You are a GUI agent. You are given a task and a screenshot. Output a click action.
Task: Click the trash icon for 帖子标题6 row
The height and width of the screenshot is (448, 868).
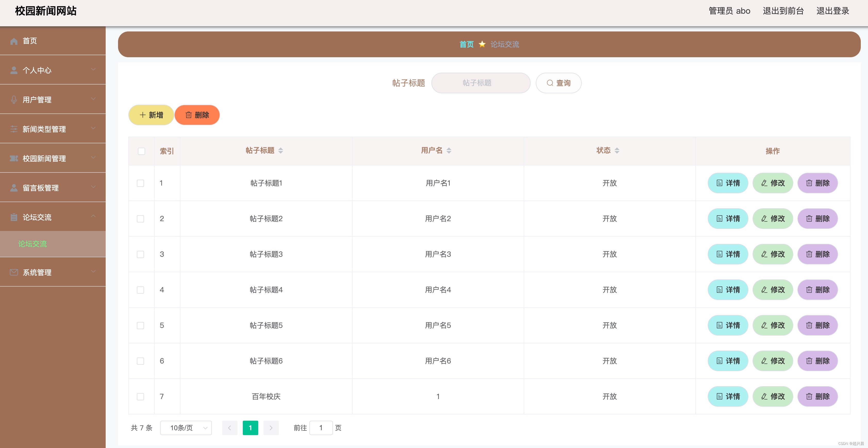809,361
